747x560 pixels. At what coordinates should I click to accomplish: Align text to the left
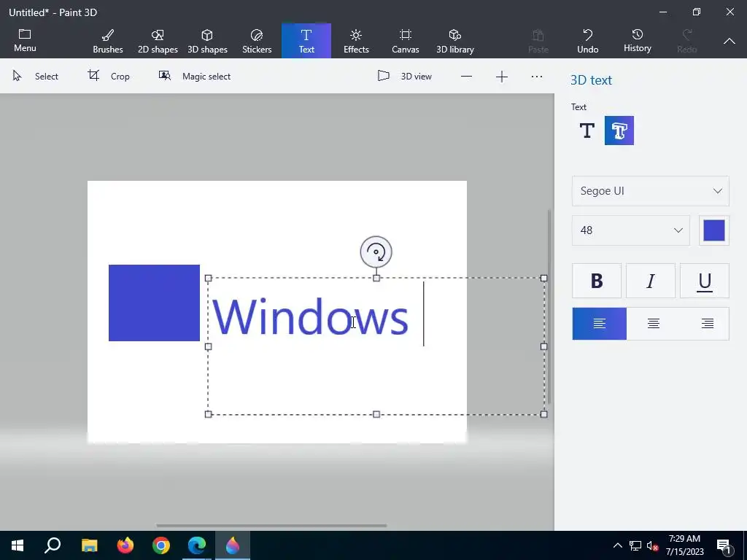(x=600, y=324)
